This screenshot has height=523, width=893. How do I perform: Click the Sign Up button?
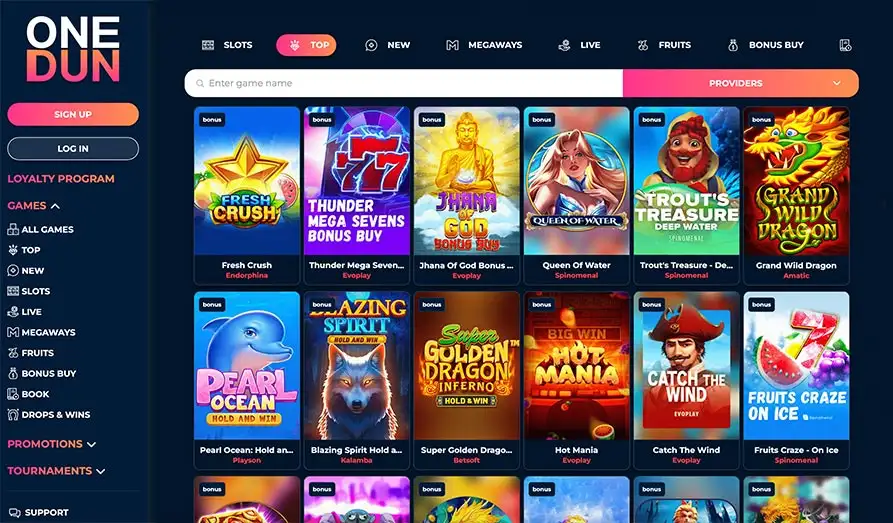[x=73, y=115]
